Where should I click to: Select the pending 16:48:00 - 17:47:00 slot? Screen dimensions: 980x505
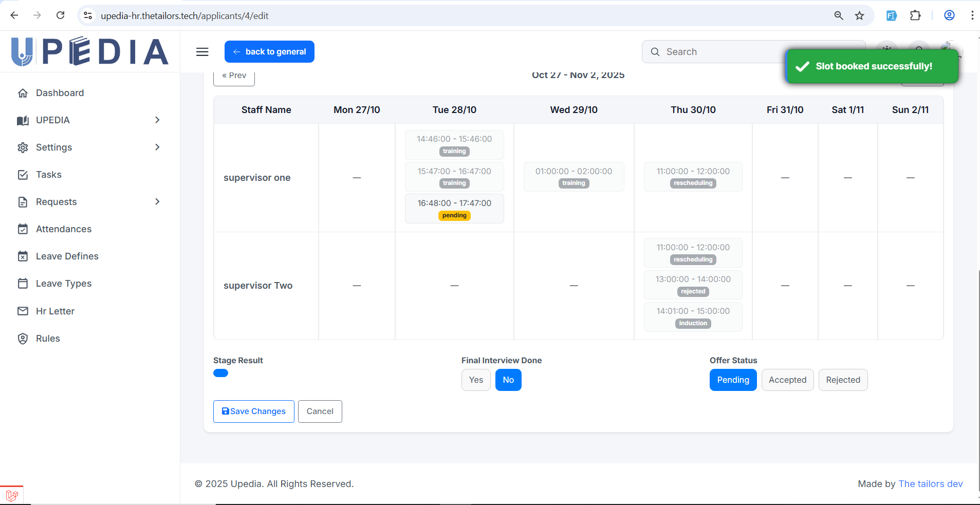click(x=454, y=209)
